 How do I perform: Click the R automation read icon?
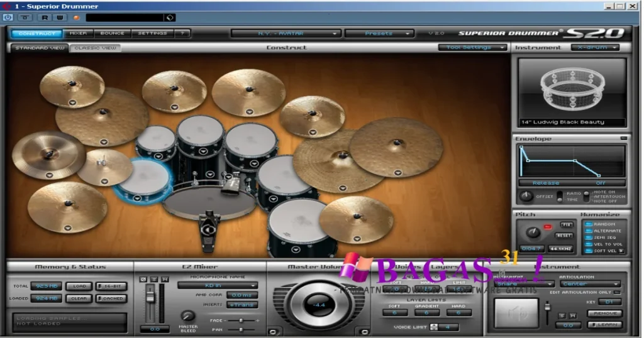(45, 17)
